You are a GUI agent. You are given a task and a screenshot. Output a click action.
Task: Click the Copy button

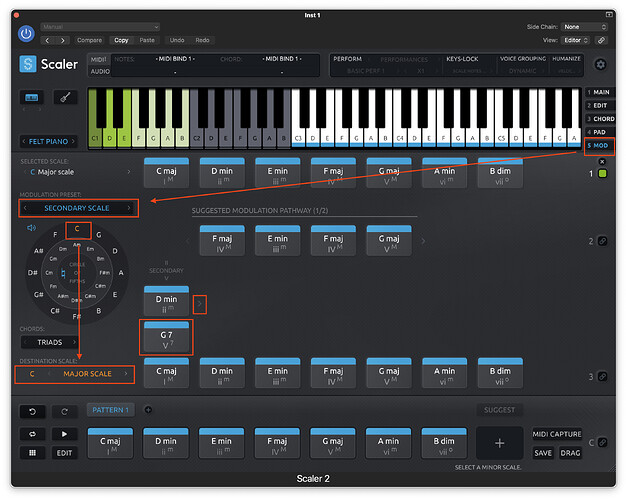pyautogui.click(x=121, y=40)
